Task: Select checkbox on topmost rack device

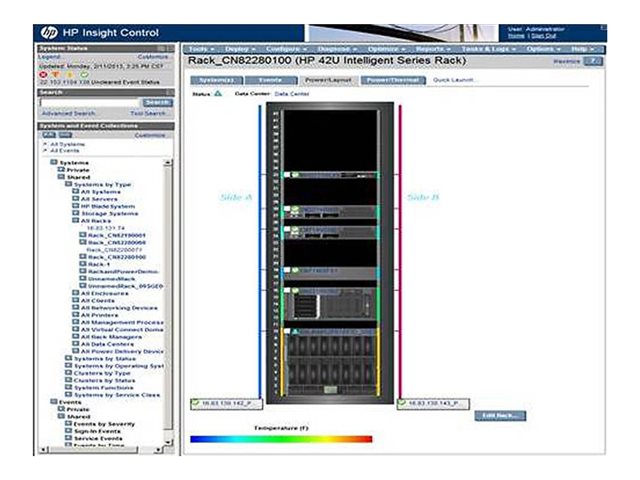Action: pos(287,175)
